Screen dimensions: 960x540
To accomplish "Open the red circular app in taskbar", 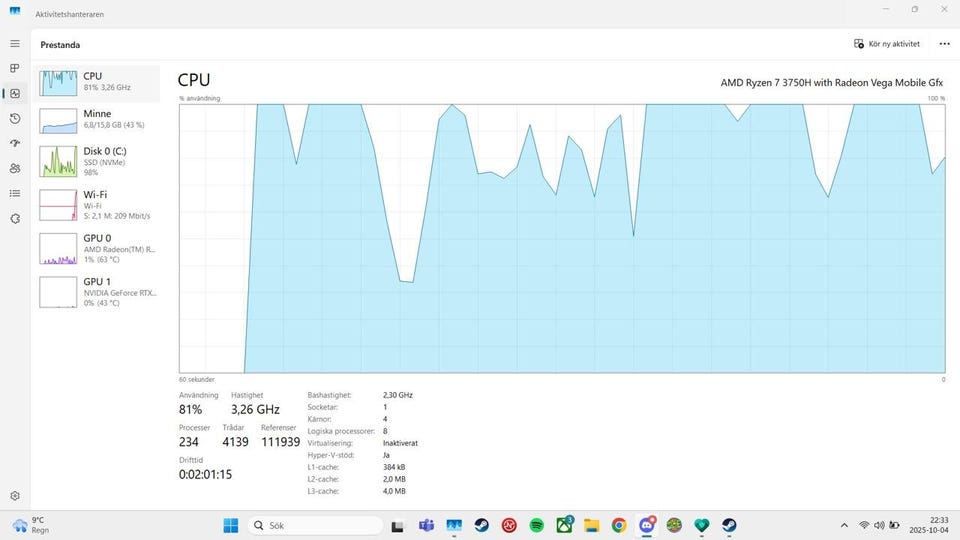I will pos(509,525).
